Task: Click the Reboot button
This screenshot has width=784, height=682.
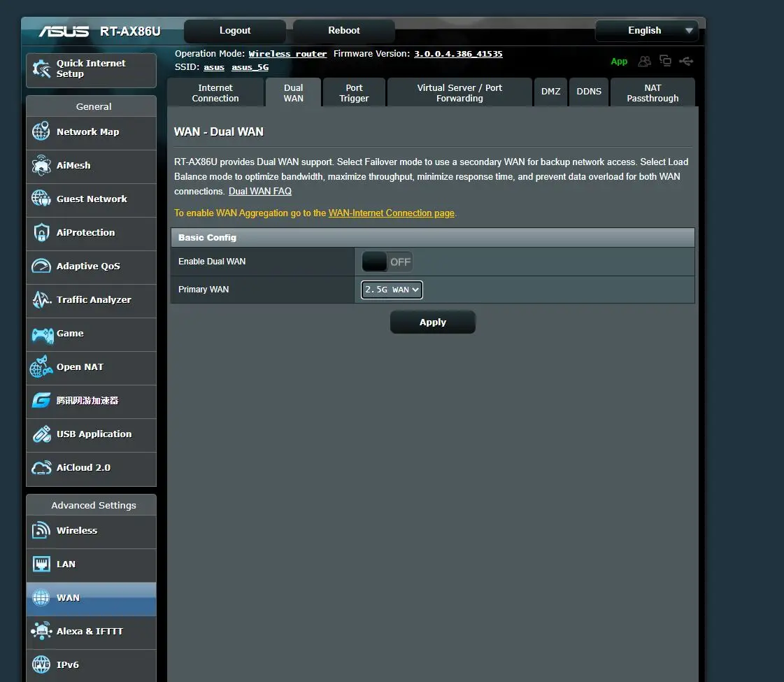Action: click(344, 31)
